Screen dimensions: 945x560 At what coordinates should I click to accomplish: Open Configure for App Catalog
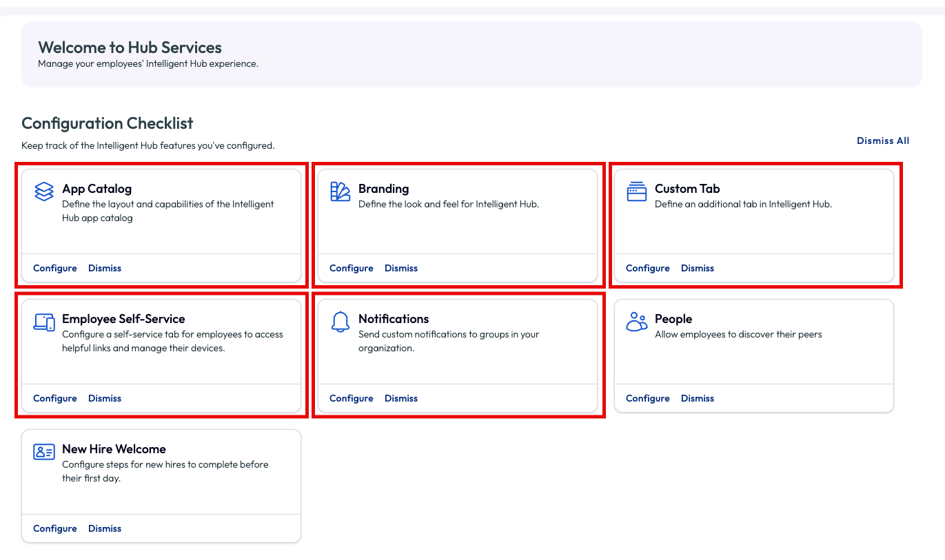click(55, 268)
